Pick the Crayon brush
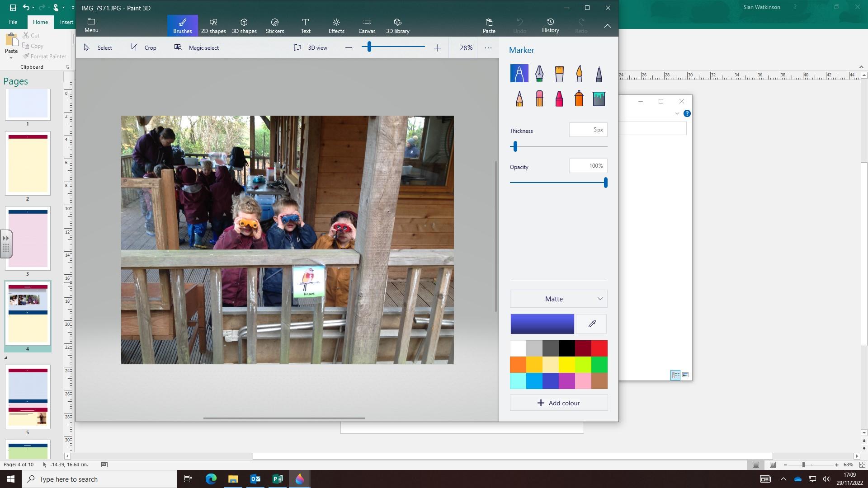This screenshot has height=488, width=868. (559, 99)
